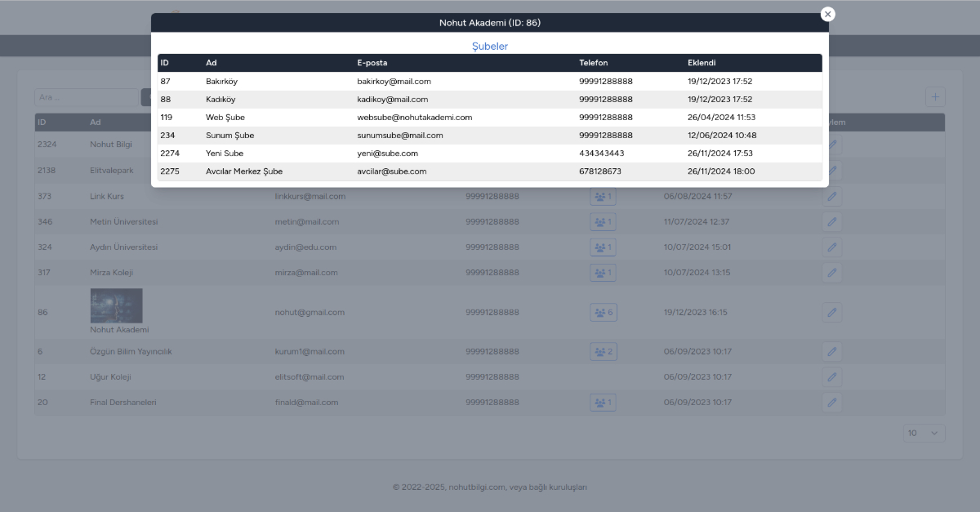980x512 pixels.
Task: Click the websube@nohutakademi.com email
Action: pyautogui.click(x=414, y=118)
